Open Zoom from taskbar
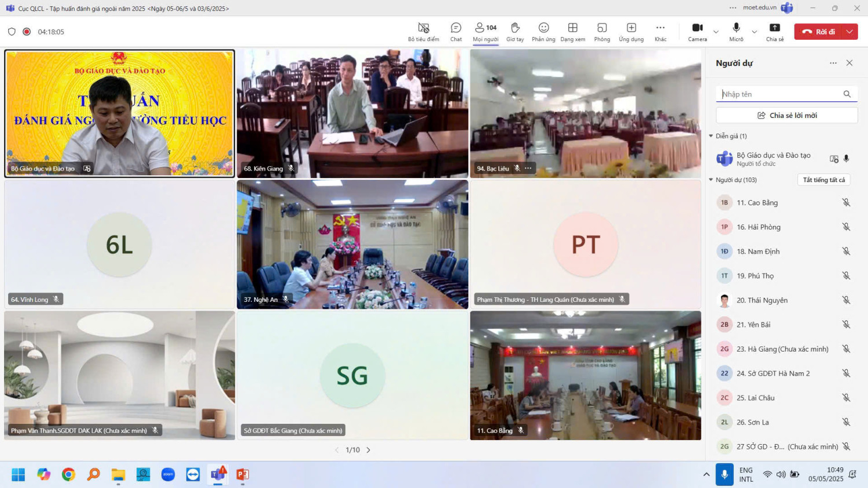The image size is (868, 488). tap(168, 475)
